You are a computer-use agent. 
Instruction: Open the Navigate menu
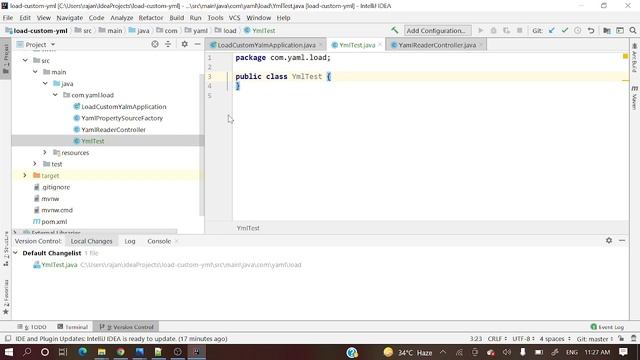[x=69, y=18]
